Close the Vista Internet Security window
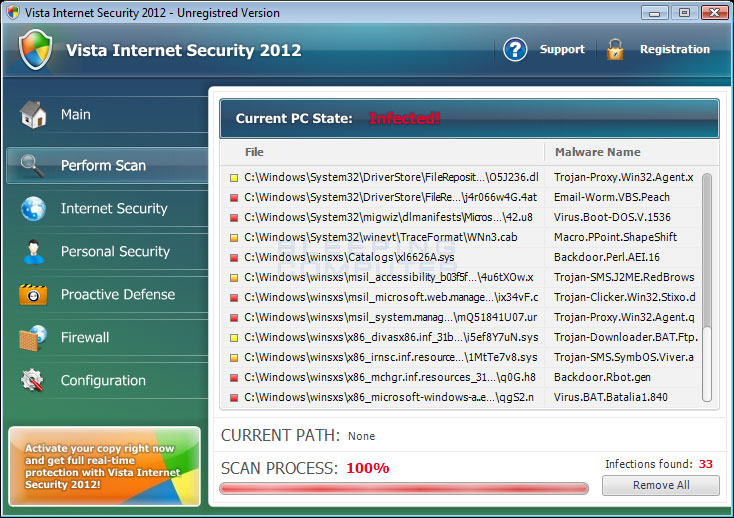This screenshot has width=734, height=518. (714, 12)
